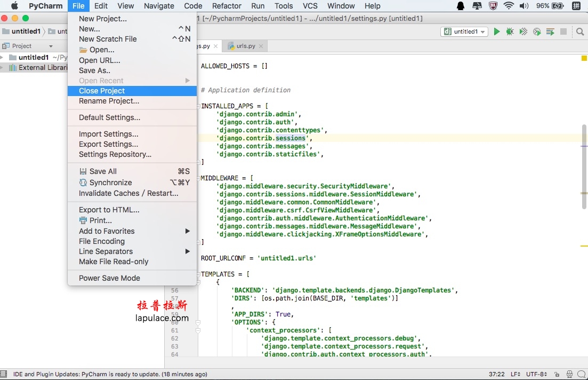
Task: Toggle the lock read-only status bar icon
Action: click(x=557, y=374)
